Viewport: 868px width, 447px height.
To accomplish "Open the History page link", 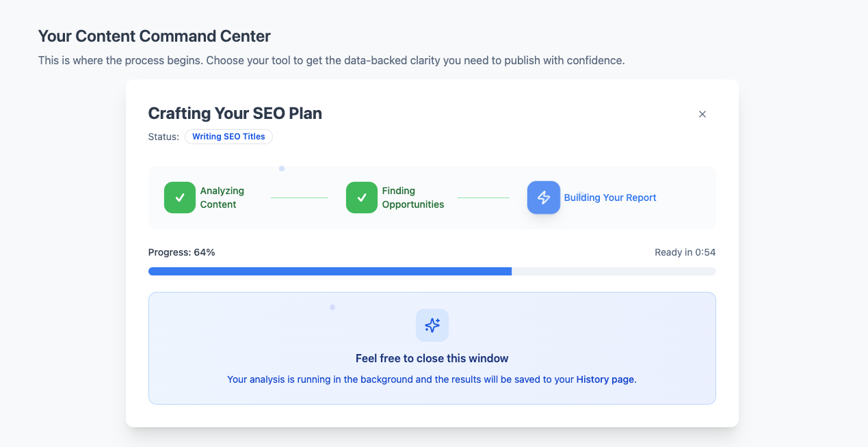I will coord(605,379).
